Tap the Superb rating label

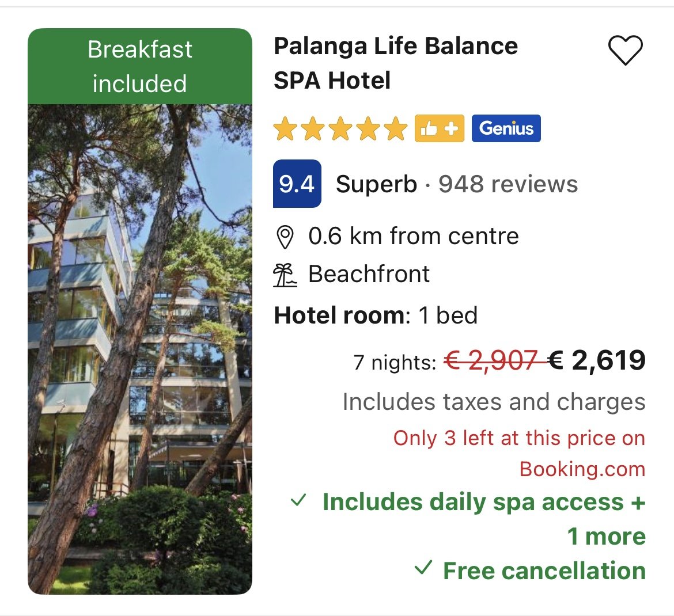click(376, 184)
